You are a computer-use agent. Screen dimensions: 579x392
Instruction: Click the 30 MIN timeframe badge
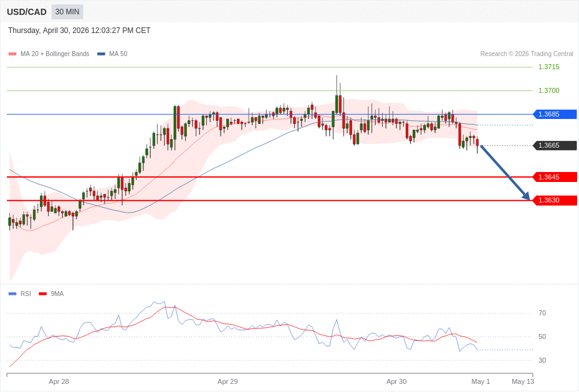67,12
